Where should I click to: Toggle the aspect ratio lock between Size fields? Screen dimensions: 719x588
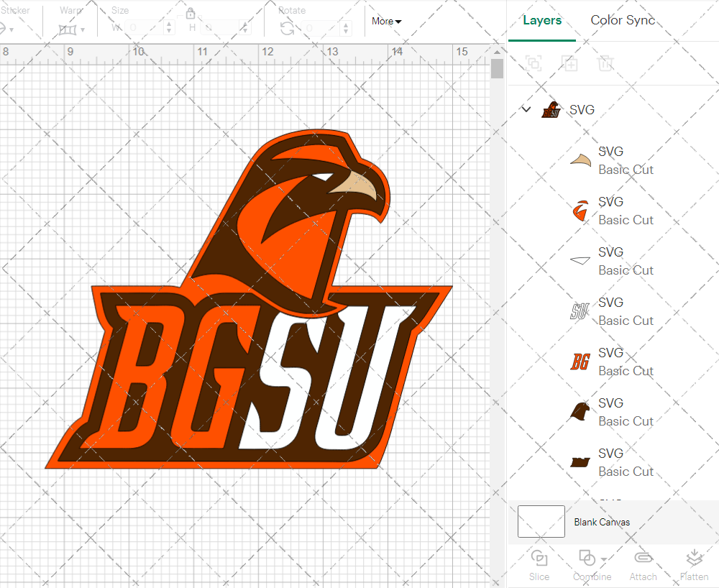pyautogui.click(x=191, y=14)
